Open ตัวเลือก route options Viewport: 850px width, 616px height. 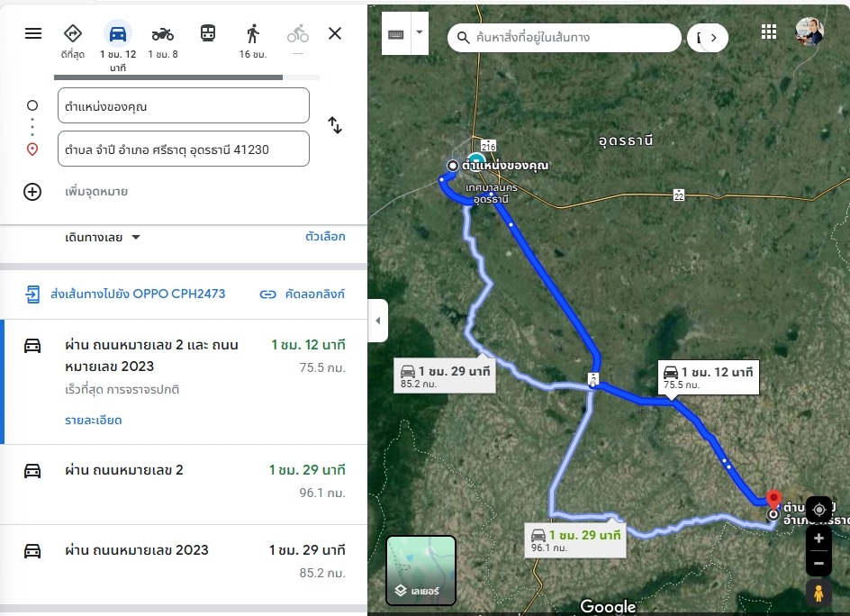pyautogui.click(x=325, y=237)
